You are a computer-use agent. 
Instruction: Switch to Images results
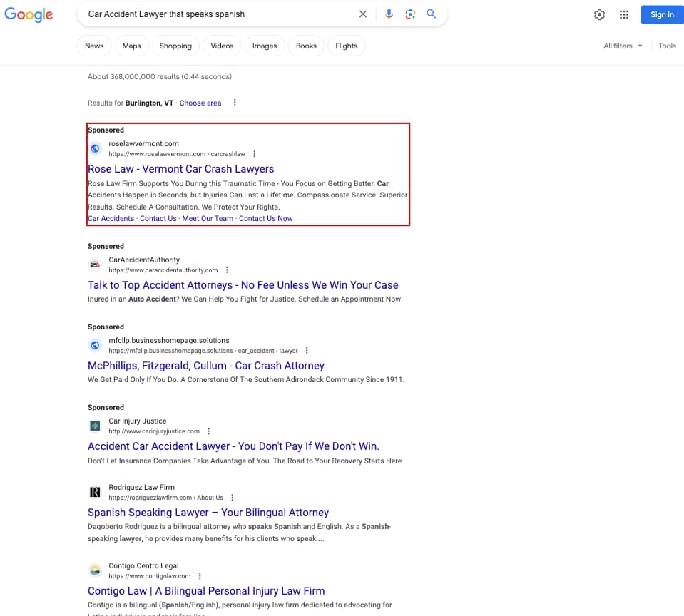[x=265, y=46]
